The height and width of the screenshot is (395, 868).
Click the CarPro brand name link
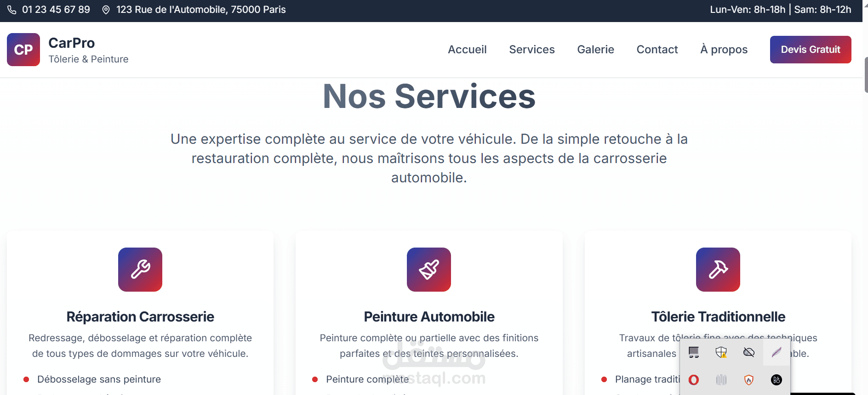coord(72,43)
